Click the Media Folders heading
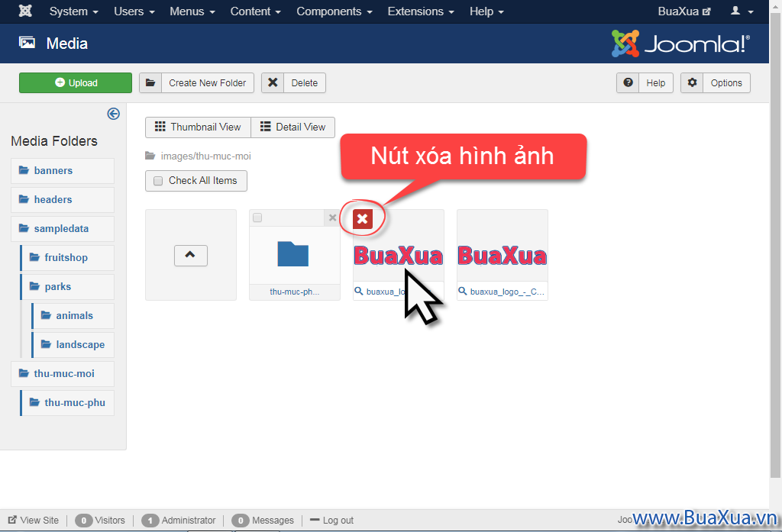Viewport: 782px width, 532px height. (54, 141)
